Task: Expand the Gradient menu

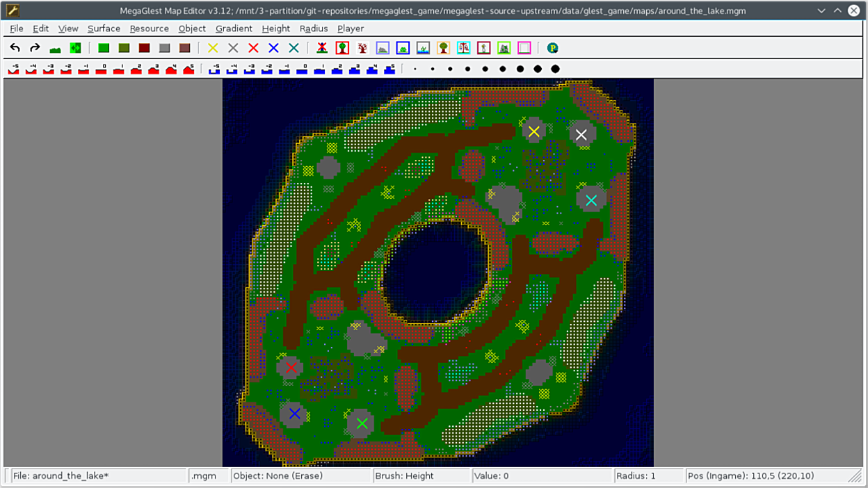Action: [234, 29]
